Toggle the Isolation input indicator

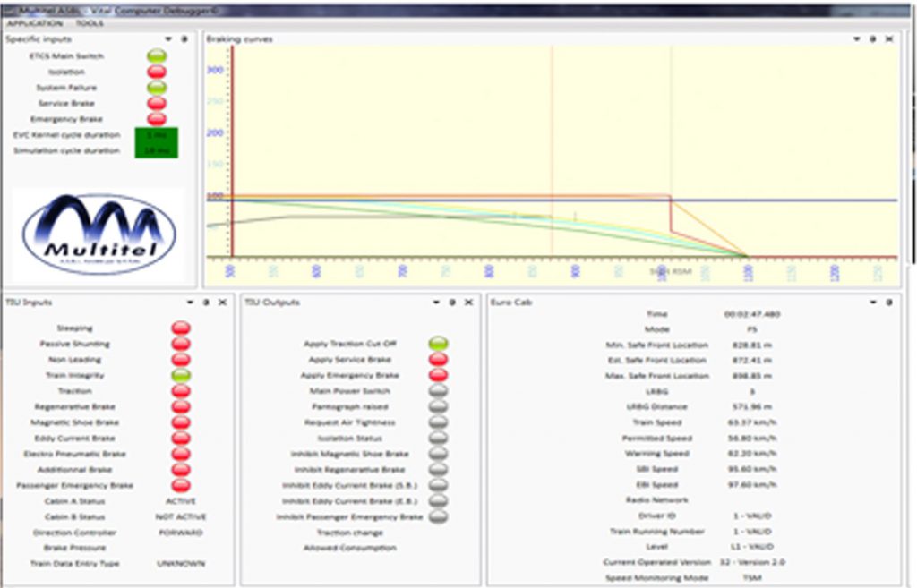pos(157,72)
